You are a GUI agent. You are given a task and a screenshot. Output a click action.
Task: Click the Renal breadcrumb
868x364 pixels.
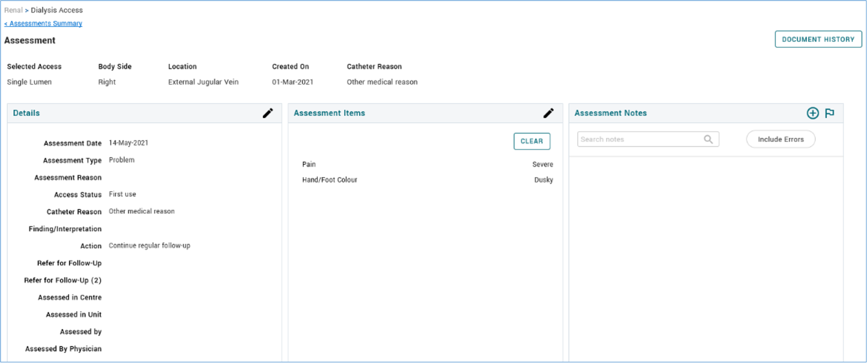tap(13, 10)
